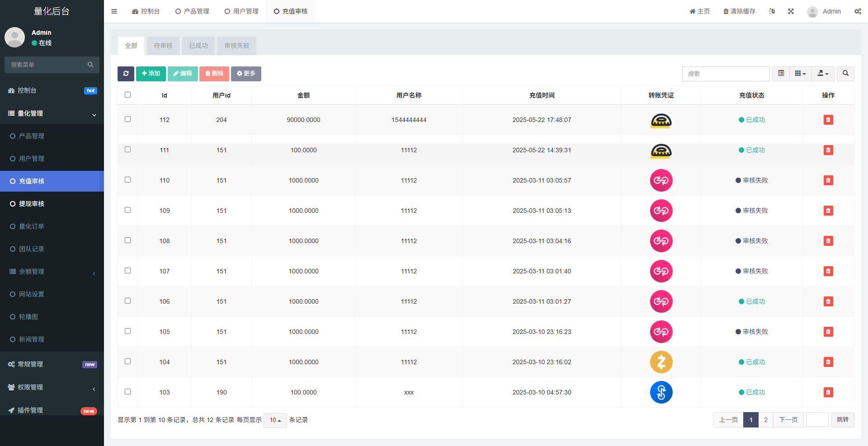Open the export data dropdown
Image resolution: width=868 pixels, height=446 pixels.
coord(823,74)
